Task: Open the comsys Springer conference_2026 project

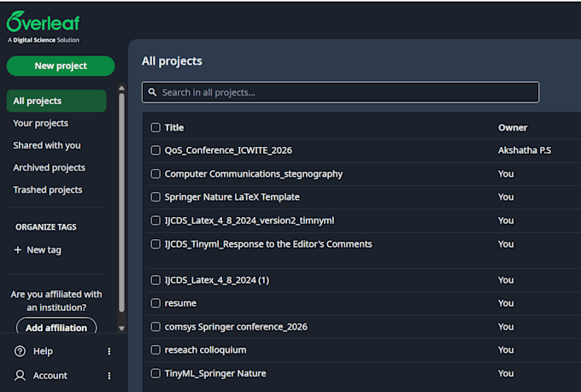Action: (236, 326)
